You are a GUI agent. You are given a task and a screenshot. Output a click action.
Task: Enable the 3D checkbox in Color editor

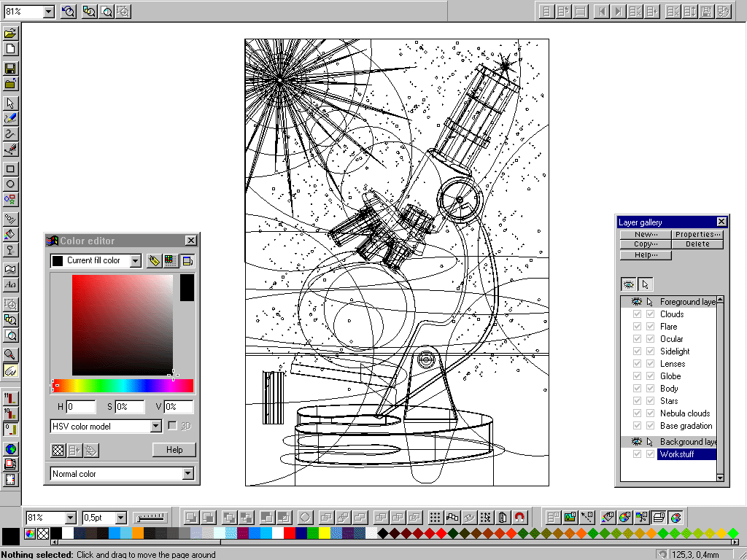pos(172,425)
